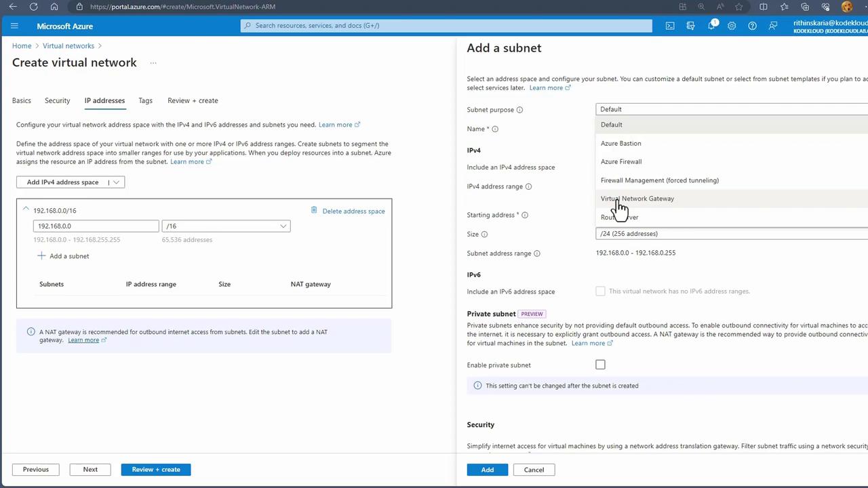The image size is (868, 488).
Task: Collapse the 192.168.0.0/16 address space section
Action: pos(26,209)
